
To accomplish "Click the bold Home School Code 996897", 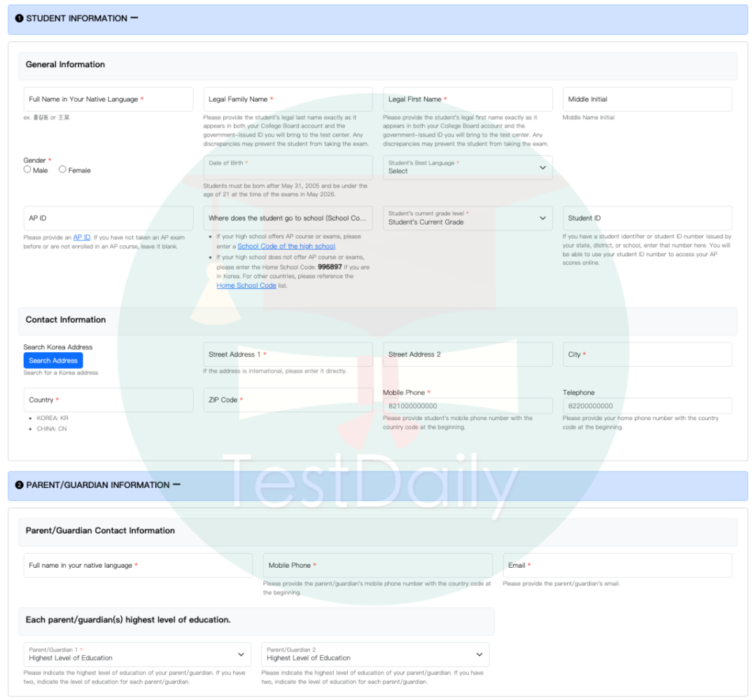I will [330, 267].
